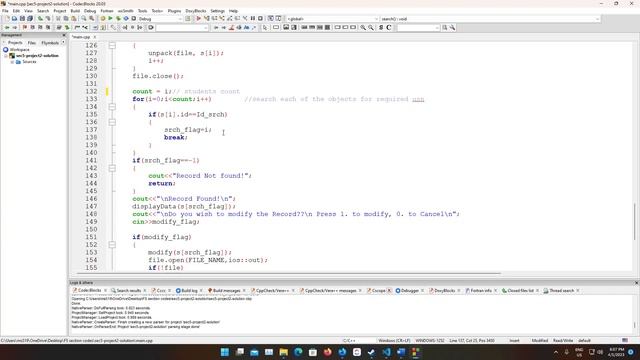Click the green Run icon

(110, 19)
